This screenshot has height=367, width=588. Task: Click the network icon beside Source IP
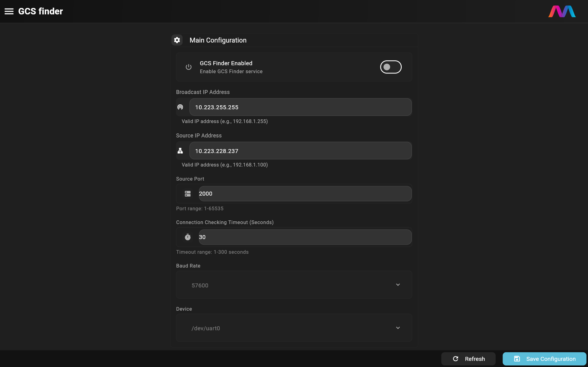pyautogui.click(x=180, y=151)
